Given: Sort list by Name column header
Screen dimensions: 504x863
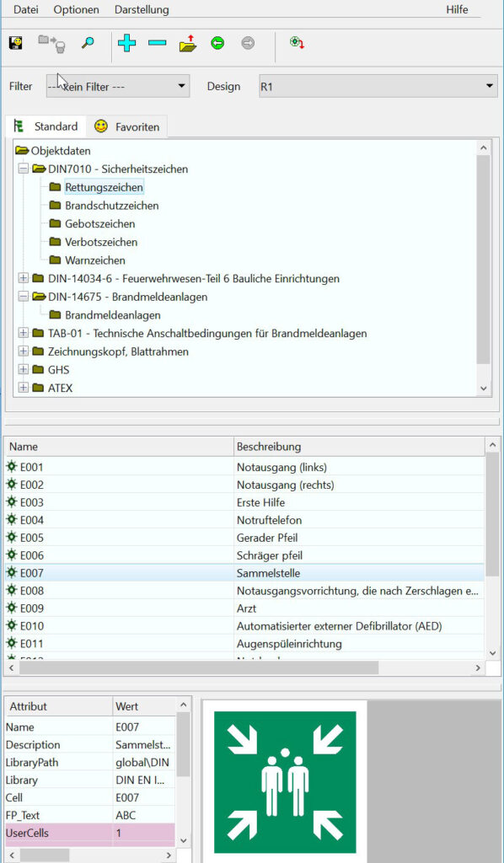Looking at the screenshot, I should coord(118,447).
